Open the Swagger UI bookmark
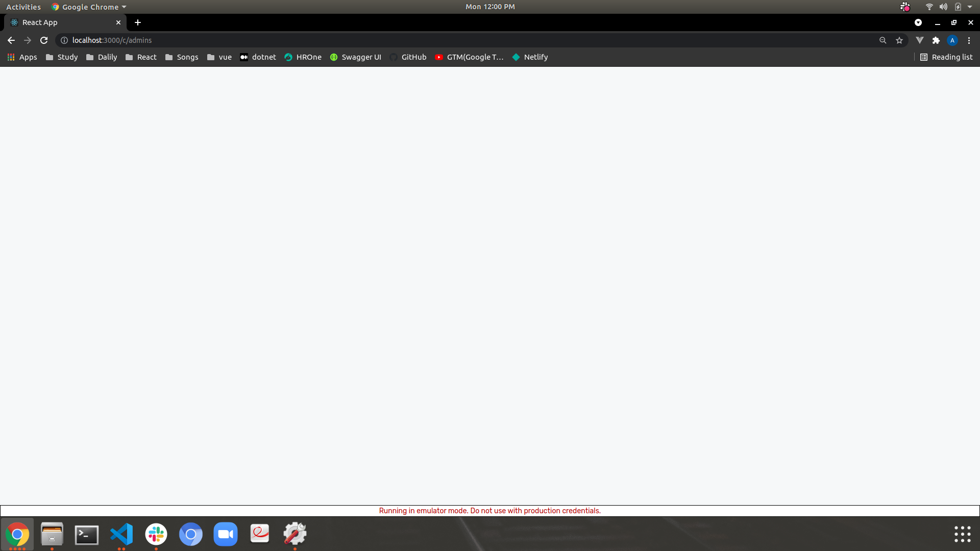Image resolution: width=980 pixels, height=551 pixels. [x=356, y=57]
